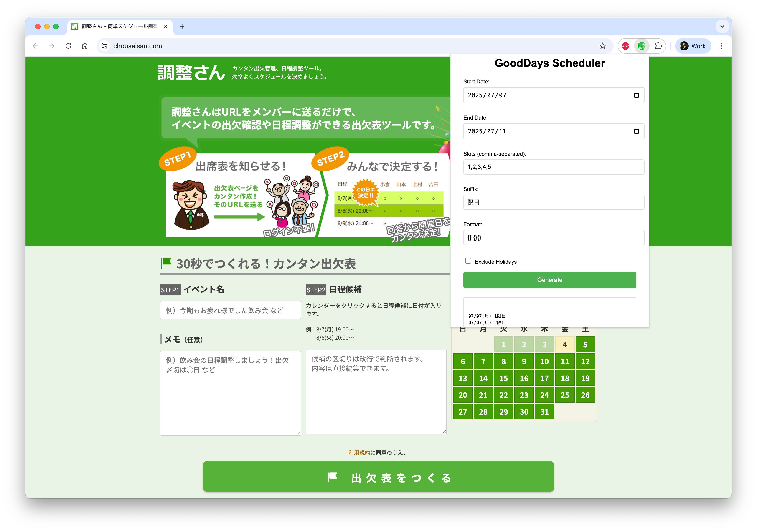Open site information icon in address bar
757x532 pixels.
pyautogui.click(x=104, y=46)
